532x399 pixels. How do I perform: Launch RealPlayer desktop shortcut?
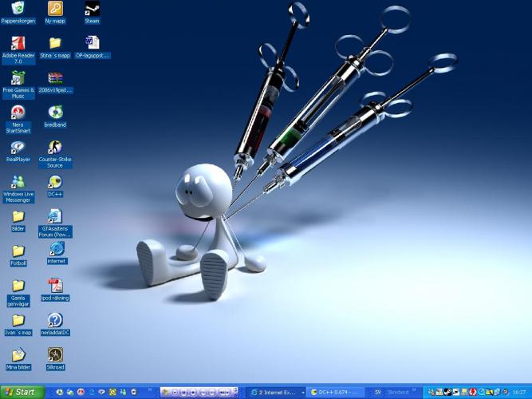point(18,147)
